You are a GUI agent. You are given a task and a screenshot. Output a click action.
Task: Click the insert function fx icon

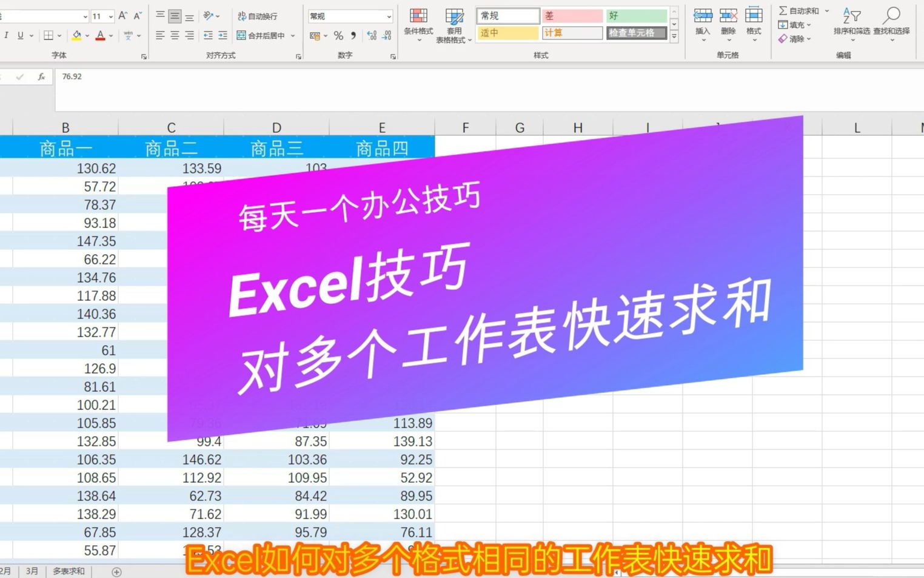point(41,77)
